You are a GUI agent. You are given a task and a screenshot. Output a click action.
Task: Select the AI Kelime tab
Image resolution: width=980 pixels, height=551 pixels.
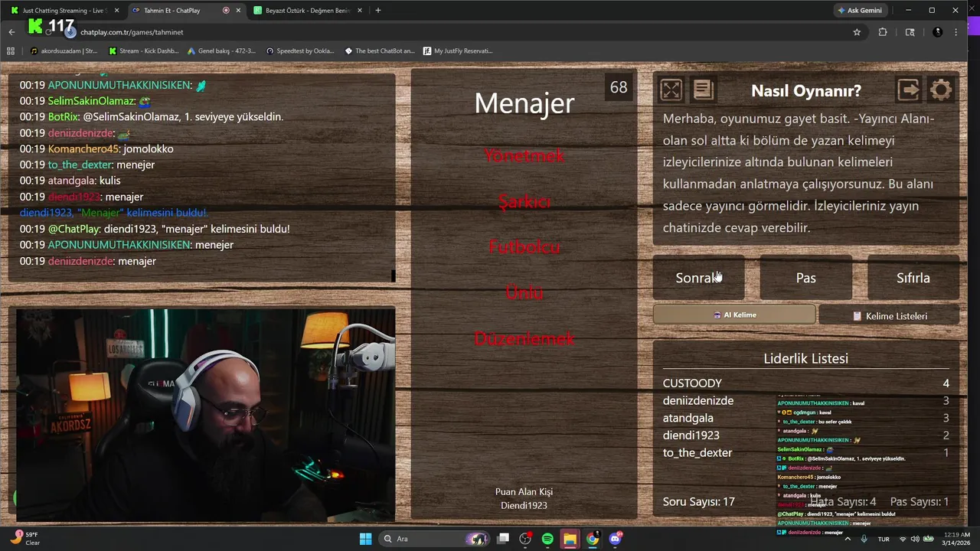tap(734, 315)
